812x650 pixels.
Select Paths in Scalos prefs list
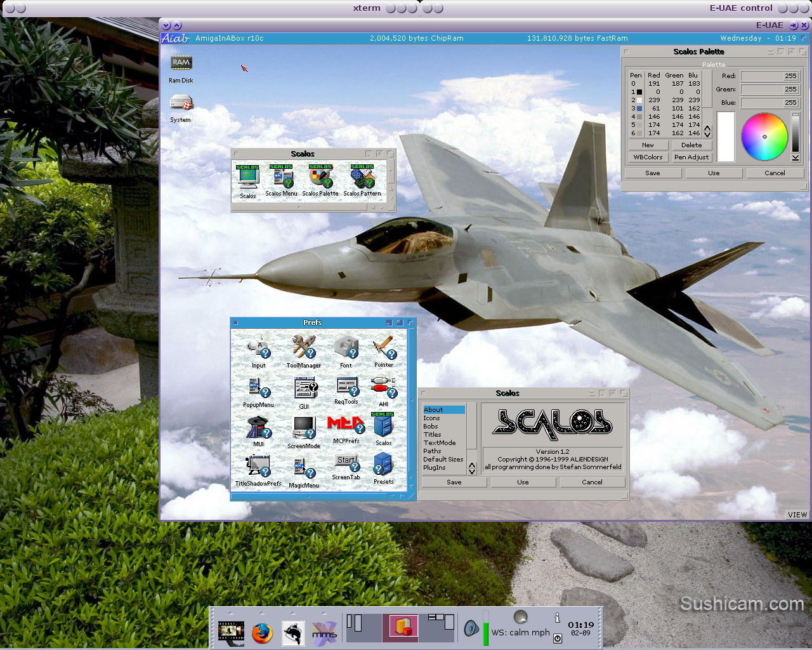[x=443, y=451]
